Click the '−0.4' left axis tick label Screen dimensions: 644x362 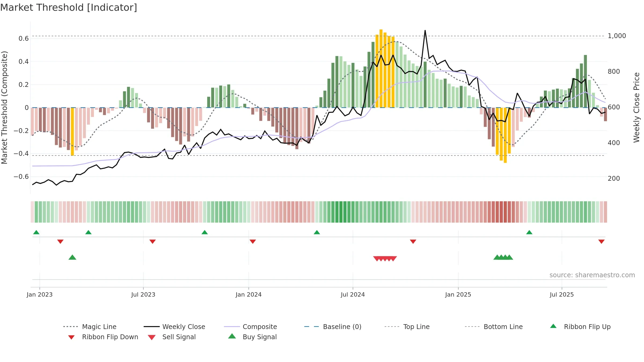point(21,153)
